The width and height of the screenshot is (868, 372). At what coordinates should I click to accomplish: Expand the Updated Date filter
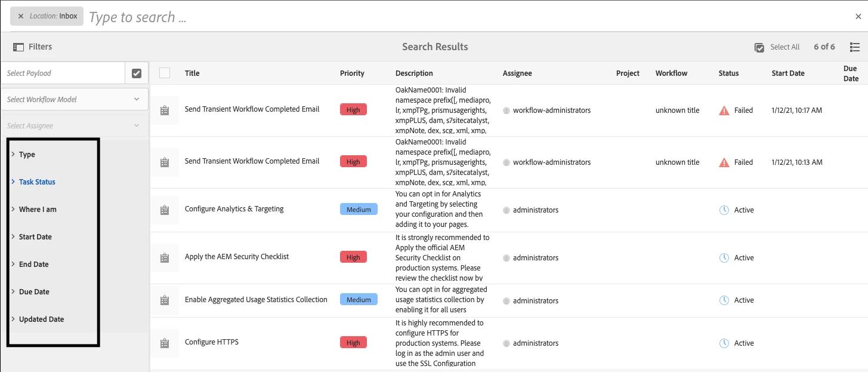41,319
